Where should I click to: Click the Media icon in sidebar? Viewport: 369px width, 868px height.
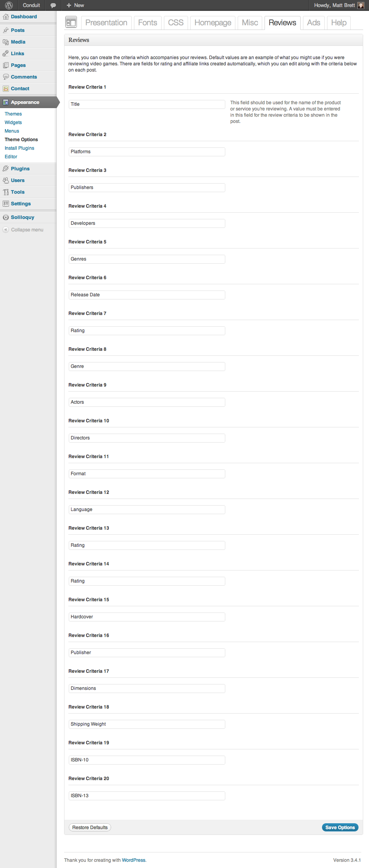coord(6,42)
